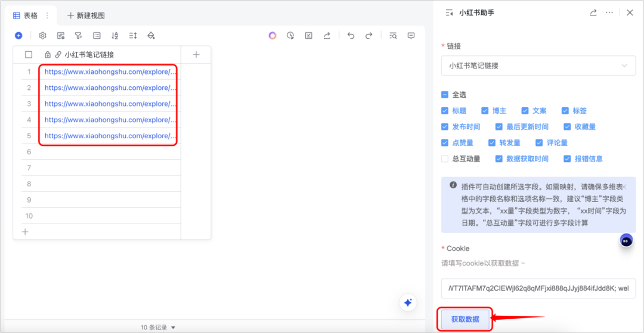Uncheck the 评论量 checkbox

539,143
